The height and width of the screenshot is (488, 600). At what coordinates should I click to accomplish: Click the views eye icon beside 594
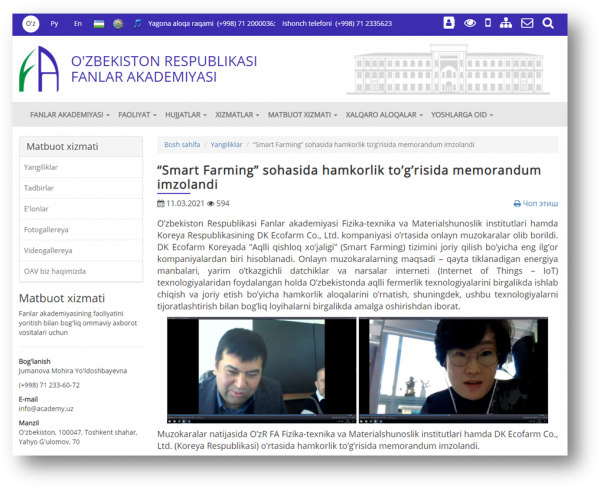click(210, 204)
